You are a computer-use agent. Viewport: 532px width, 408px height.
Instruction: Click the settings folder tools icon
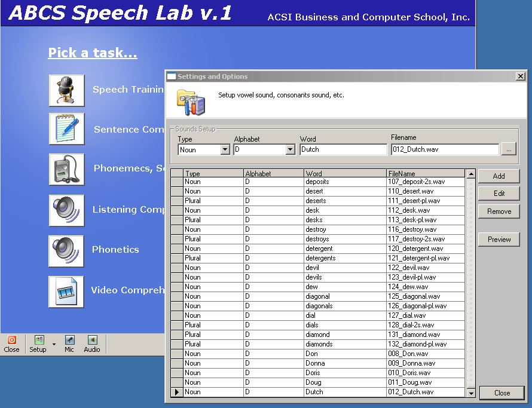[x=191, y=102]
